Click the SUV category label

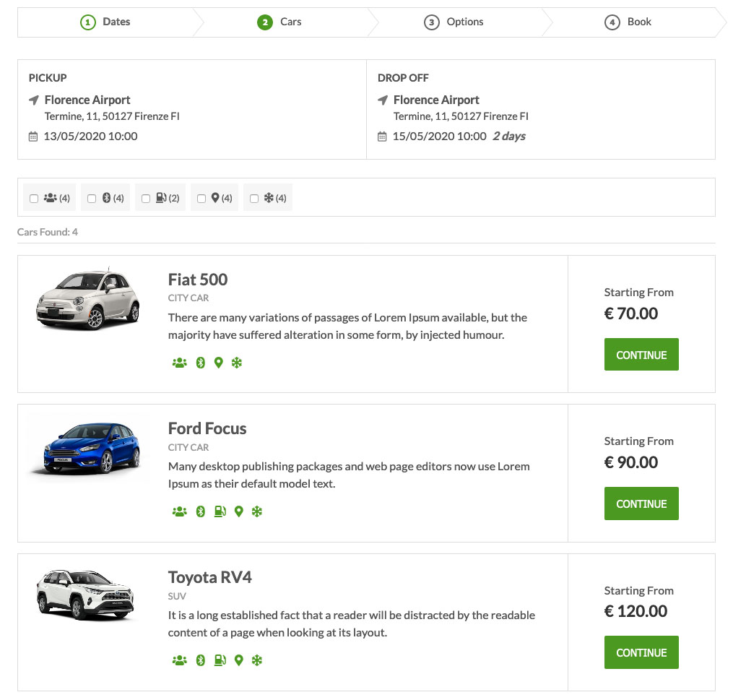(x=177, y=596)
